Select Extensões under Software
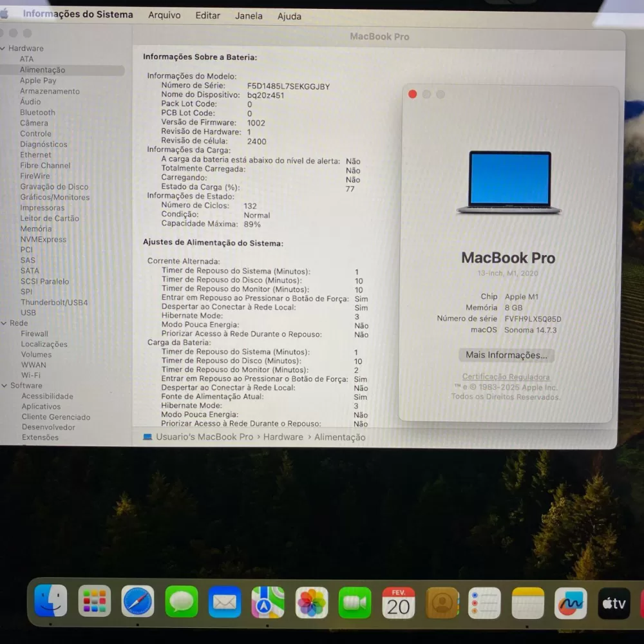 point(40,437)
